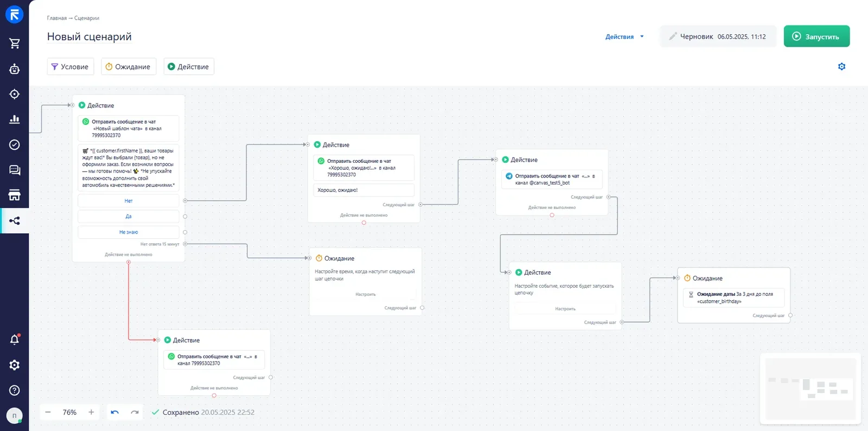This screenshot has height=431, width=868.
Task: Click the "Нет ответа 15 минут" output label
Action: pos(159,244)
